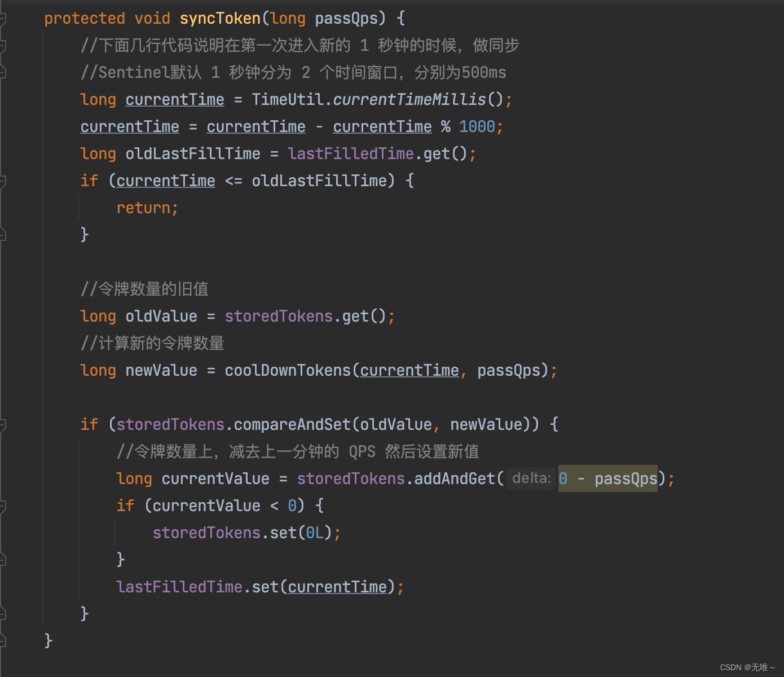Screen dimensions: 784x677
Task: Click 'newValue' inside compareAndSet arguments
Action: (486, 425)
